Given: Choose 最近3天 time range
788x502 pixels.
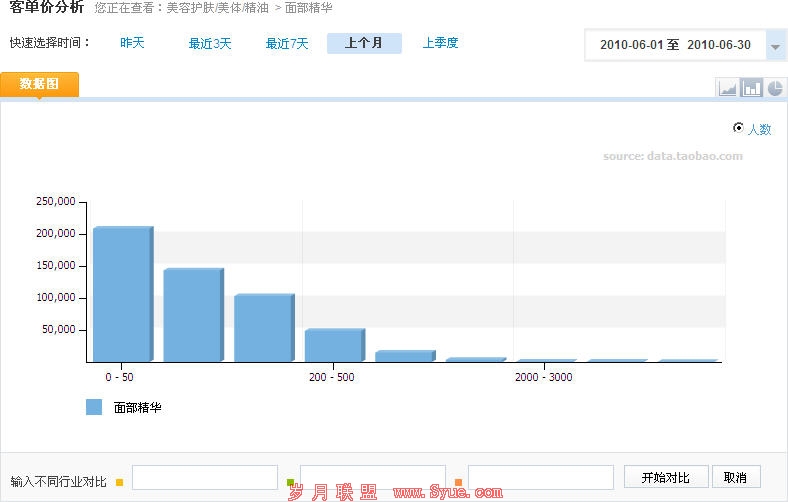Looking at the screenshot, I should point(210,43).
